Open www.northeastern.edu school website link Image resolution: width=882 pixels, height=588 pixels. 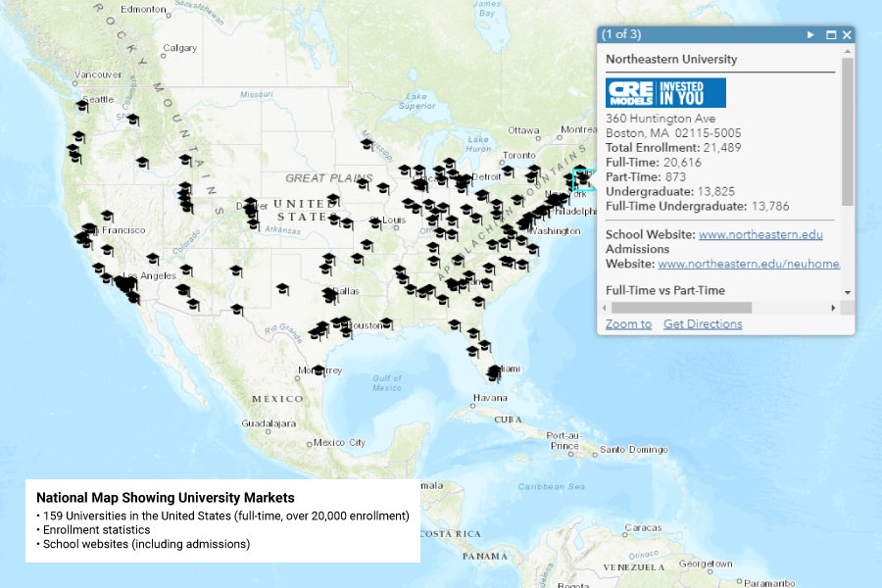point(760,234)
